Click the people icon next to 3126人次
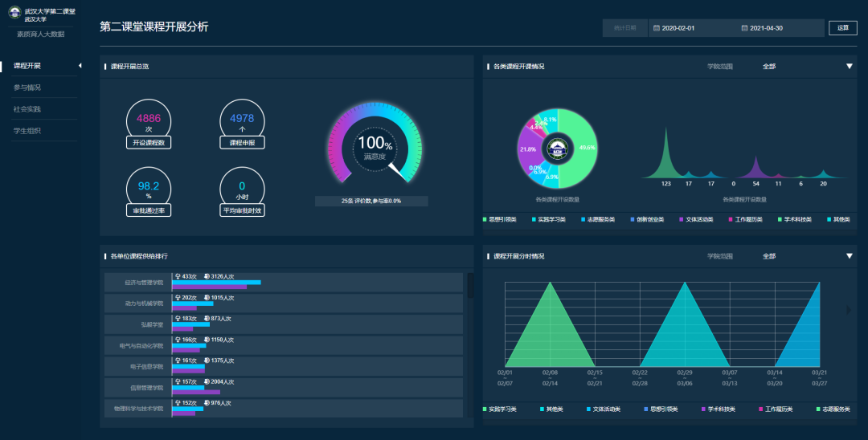The image size is (868, 440). [x=207, y=276]
